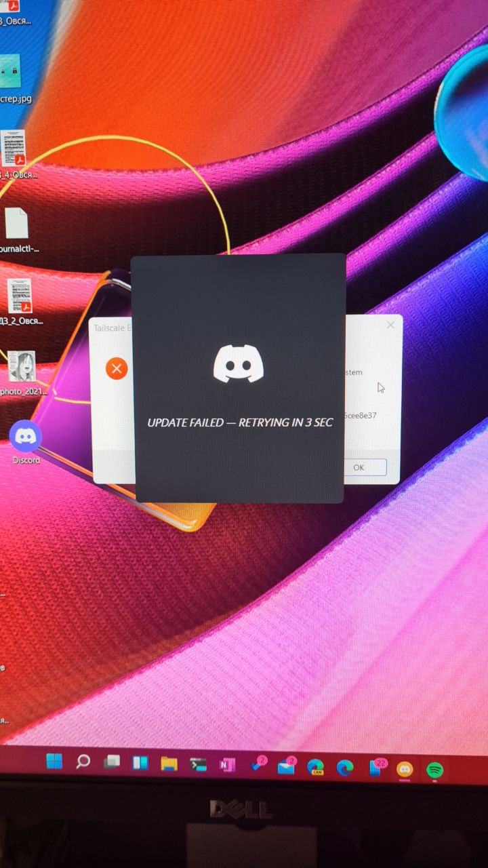Open Terminal from the taskbar
Screen dimensions: 488x868
click(198, 764)
